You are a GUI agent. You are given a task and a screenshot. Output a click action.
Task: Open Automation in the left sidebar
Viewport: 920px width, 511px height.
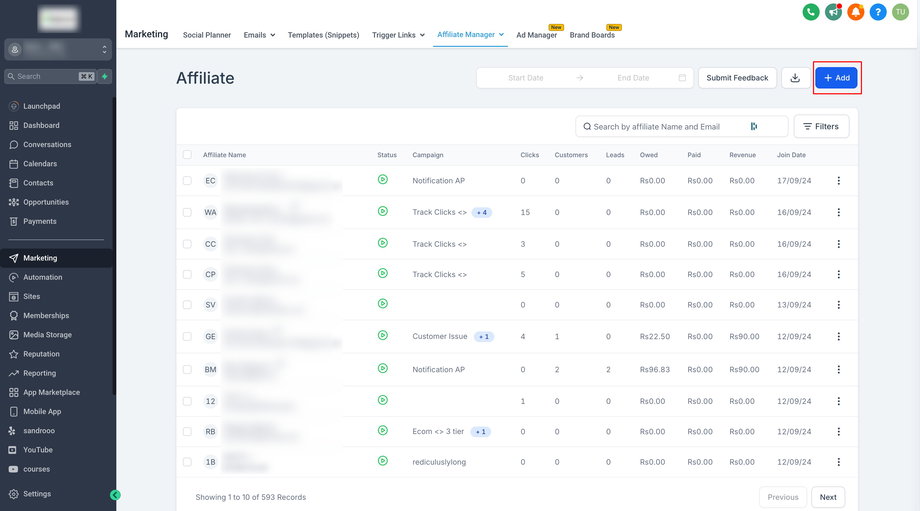click(43, 277)
